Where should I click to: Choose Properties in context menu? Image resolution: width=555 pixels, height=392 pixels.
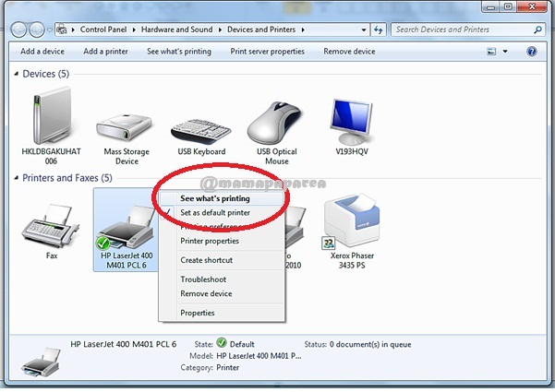[222, 313]
